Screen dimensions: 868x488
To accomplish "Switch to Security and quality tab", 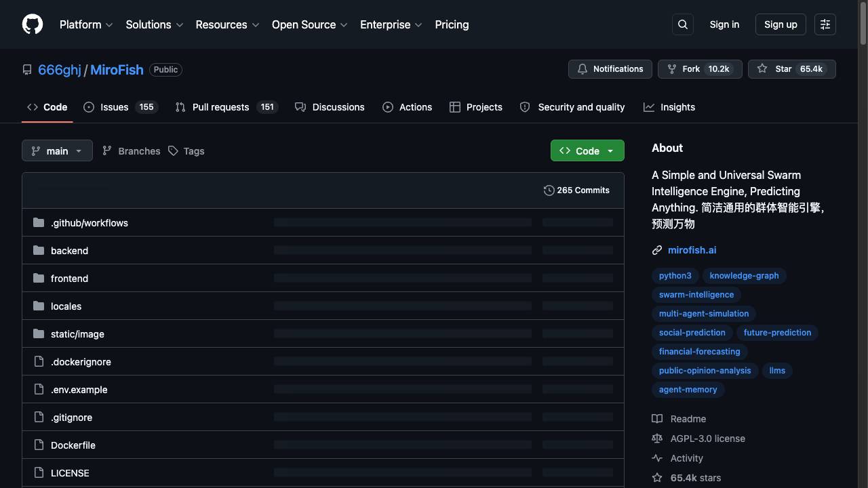I will tap(572, 107).
